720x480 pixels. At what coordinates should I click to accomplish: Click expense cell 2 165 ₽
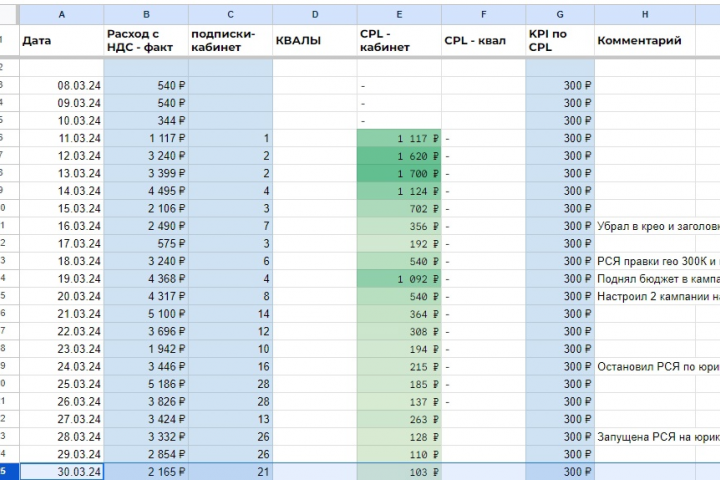pos(146,472)
